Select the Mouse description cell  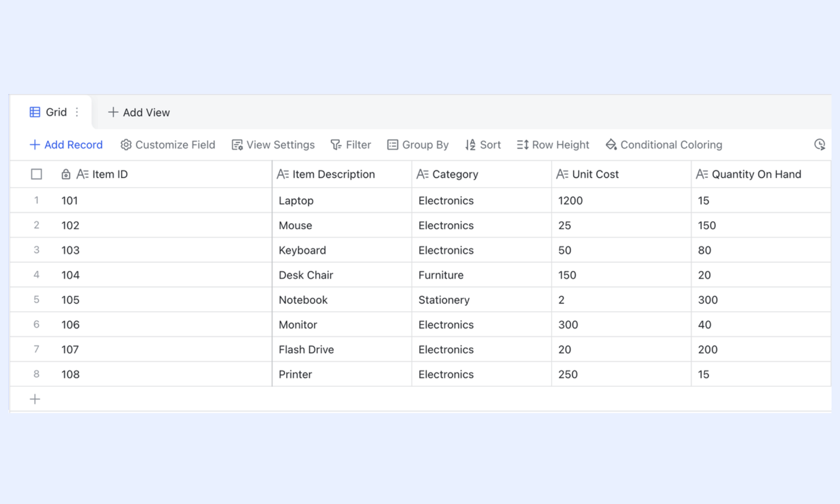(342, 225)
